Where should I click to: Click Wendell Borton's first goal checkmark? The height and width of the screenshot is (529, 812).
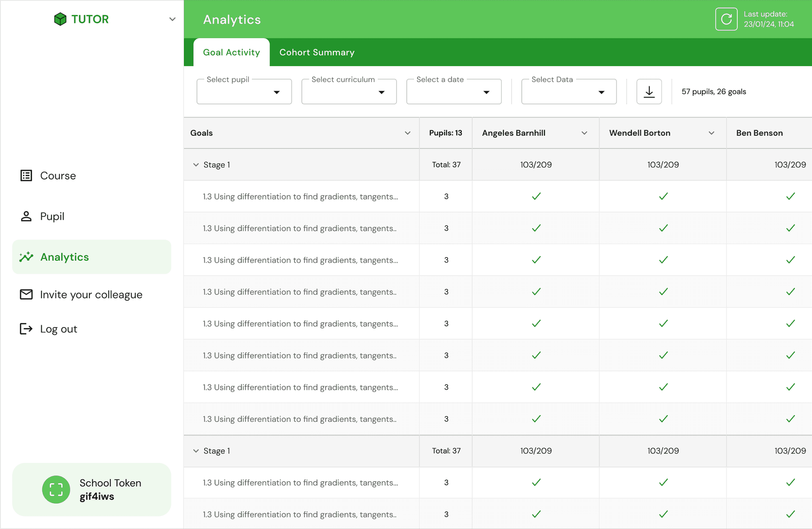[663, 196]
